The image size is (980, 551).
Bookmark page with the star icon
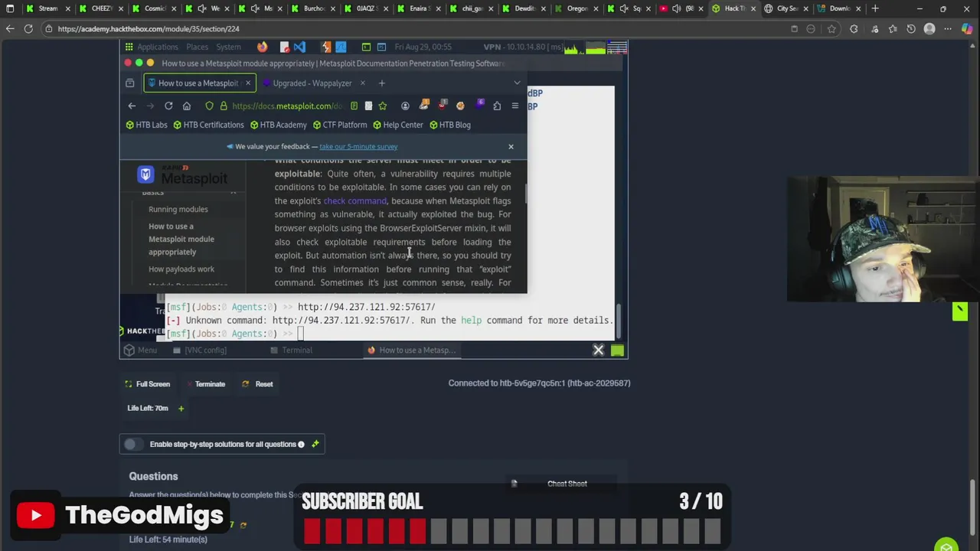(x=383, y=106)
